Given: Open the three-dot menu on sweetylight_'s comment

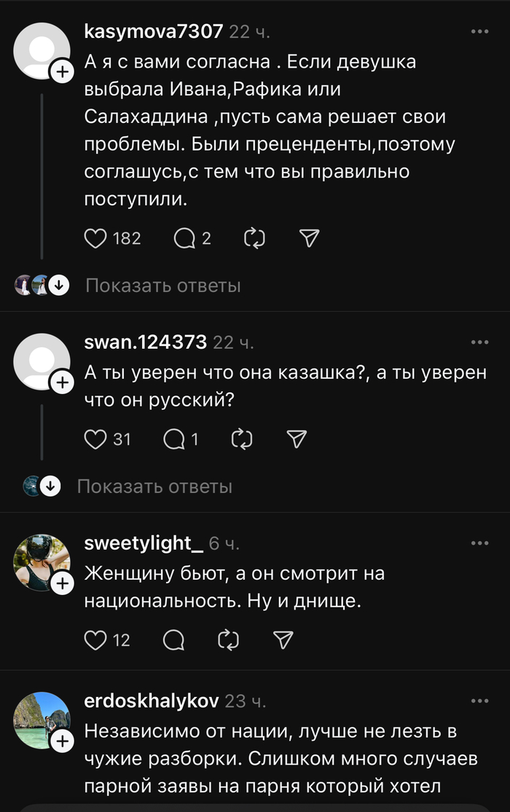Looking at the screenshot, I should pyautogui.click(x=479, y=543).
